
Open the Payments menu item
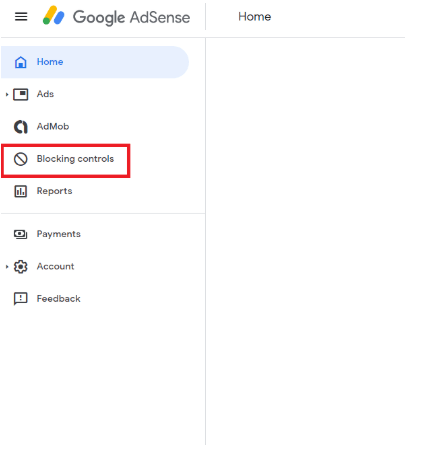[59, 234]
